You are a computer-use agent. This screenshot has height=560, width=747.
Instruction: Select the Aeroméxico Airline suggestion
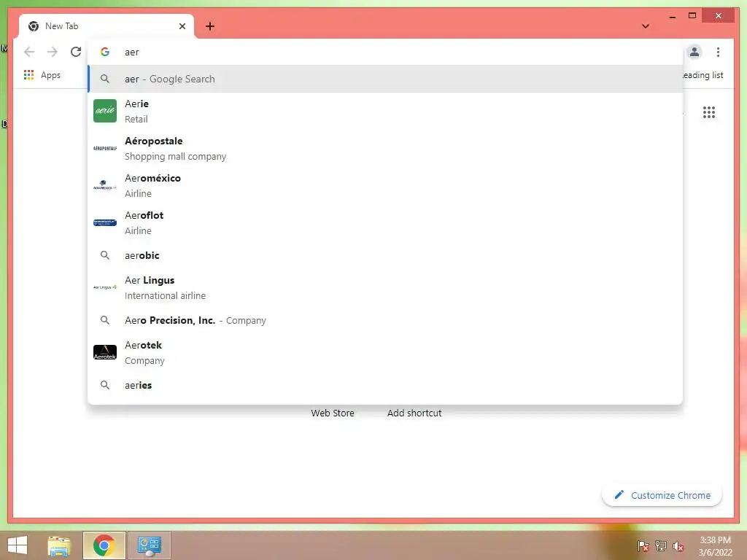click(385, 186)
